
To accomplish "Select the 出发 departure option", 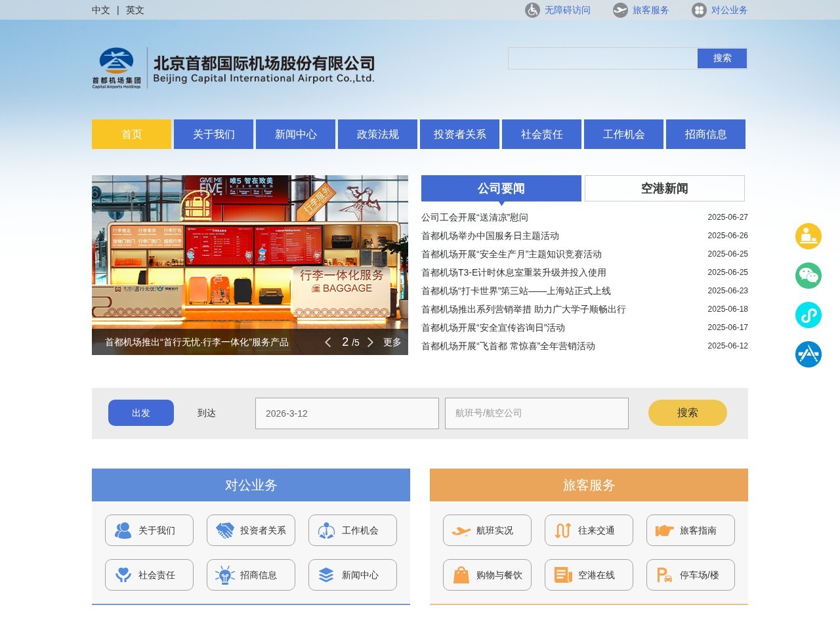I will tap(140, 413).
